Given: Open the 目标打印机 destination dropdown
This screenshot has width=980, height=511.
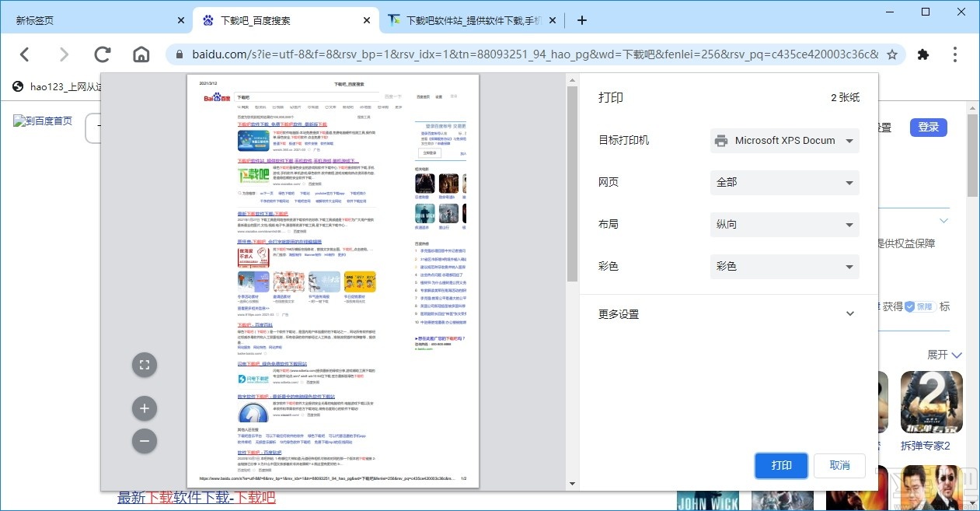Looking at the screenshot, I should click(x=783, y=140).
